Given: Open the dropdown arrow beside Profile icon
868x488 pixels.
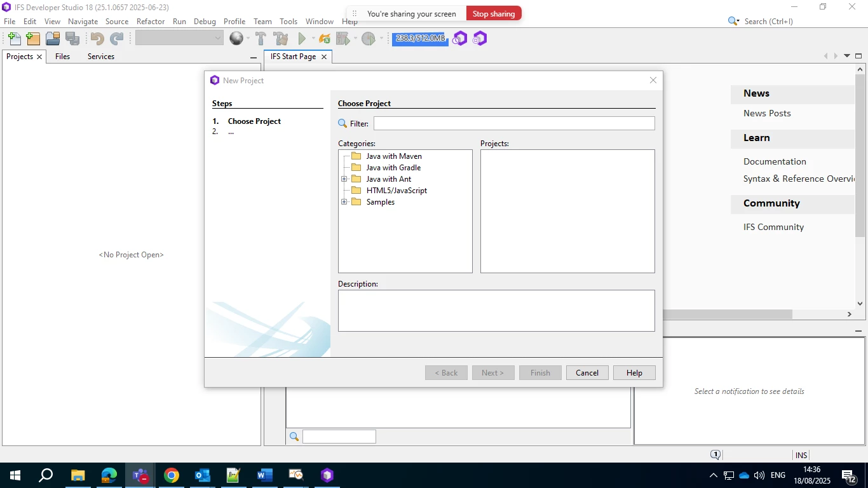Looking at the screenshot, I should point(381,39).
